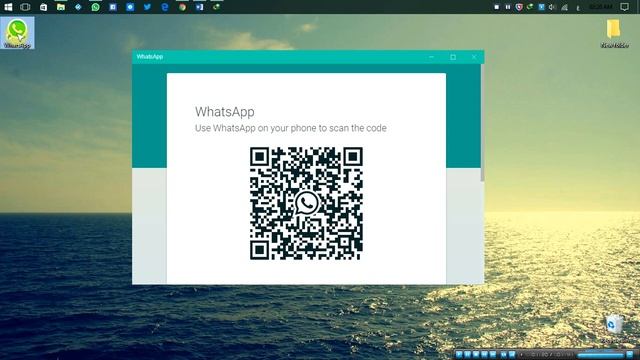Click the WhatsApp QR code
Screen dimensions: 640x360
click(306, 203)
